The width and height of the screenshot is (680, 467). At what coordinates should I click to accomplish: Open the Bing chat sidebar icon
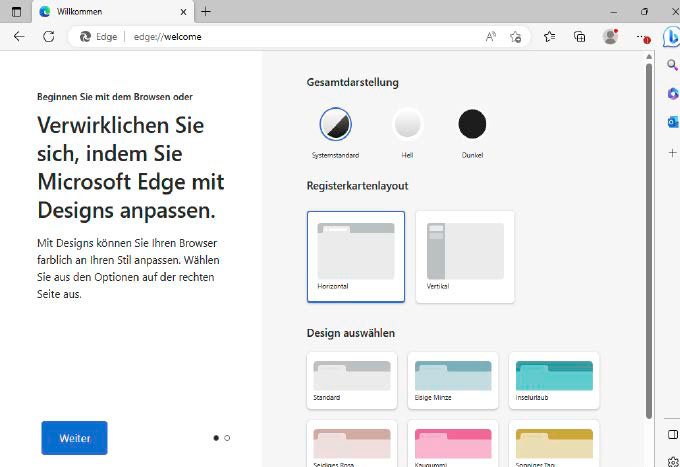[x=672, y=37]
